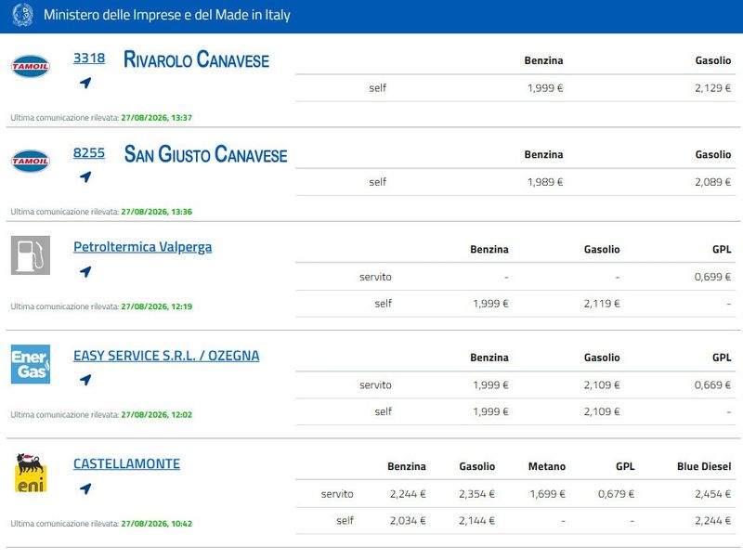Click Ministero delle Imprese header title

coord(167,15)
